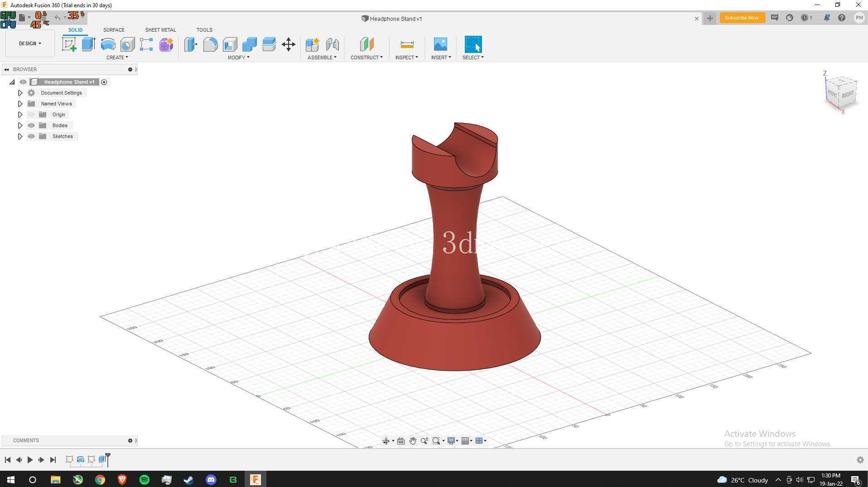Expand the Comments panel plus button

coord(130,440)
